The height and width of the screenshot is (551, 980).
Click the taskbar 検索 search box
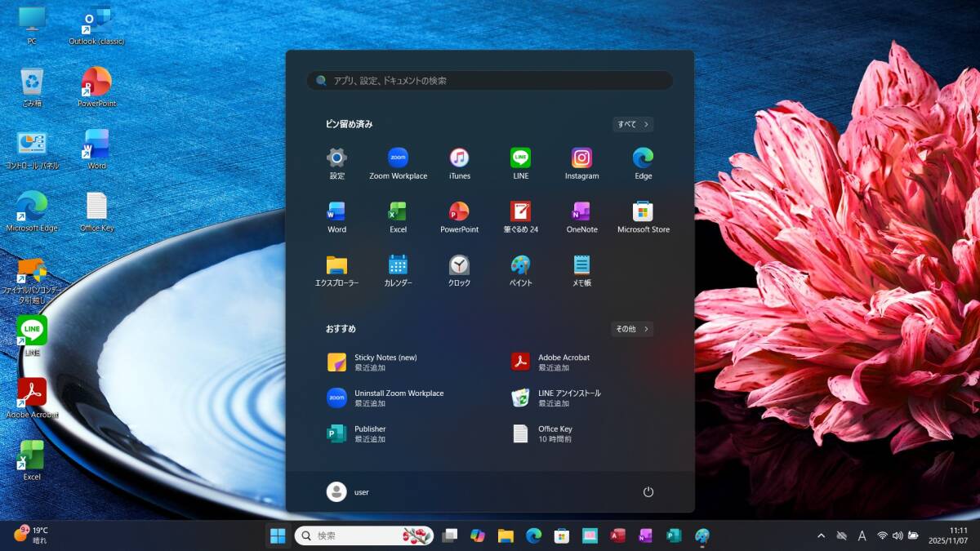[364, 535]
